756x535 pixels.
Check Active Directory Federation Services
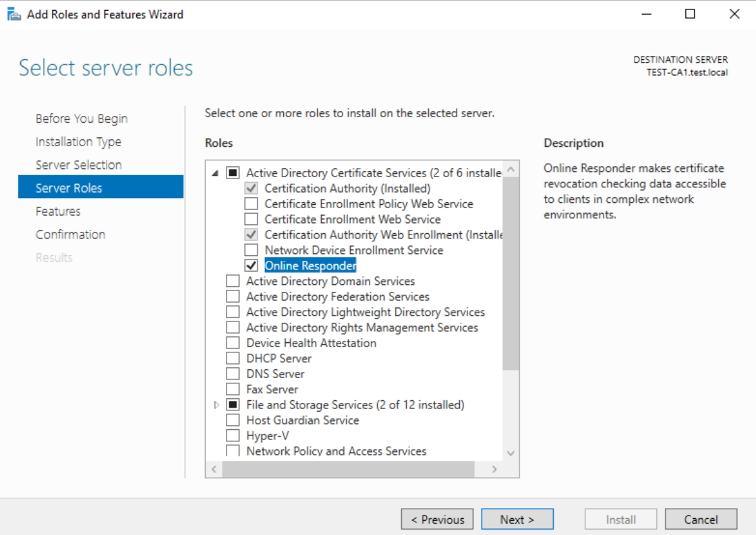click(233, 296)
